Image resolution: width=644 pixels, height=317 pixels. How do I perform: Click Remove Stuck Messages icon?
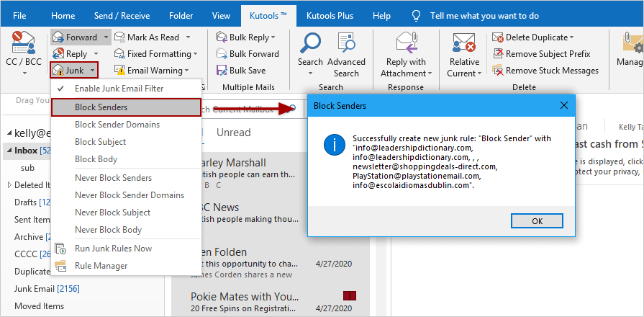click(x=498, y=71)
